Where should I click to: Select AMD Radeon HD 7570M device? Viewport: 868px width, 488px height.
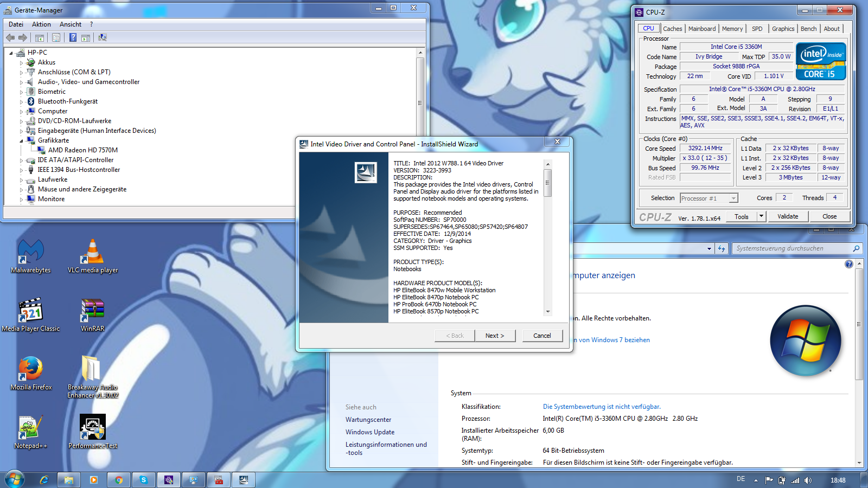[83, 150]
